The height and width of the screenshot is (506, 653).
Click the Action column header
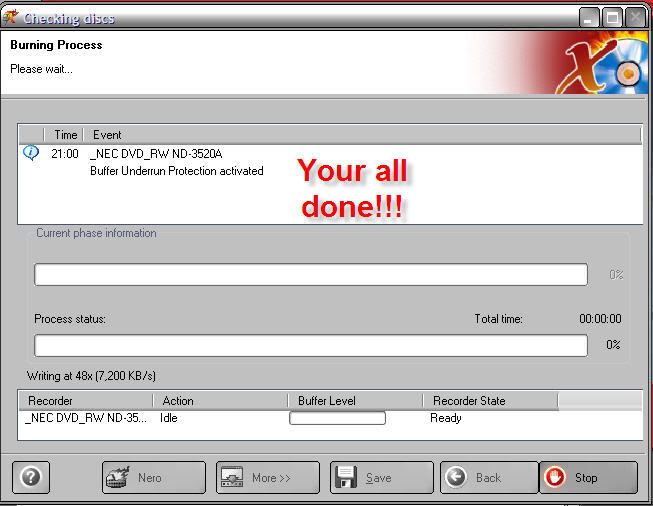pos(221,401)
